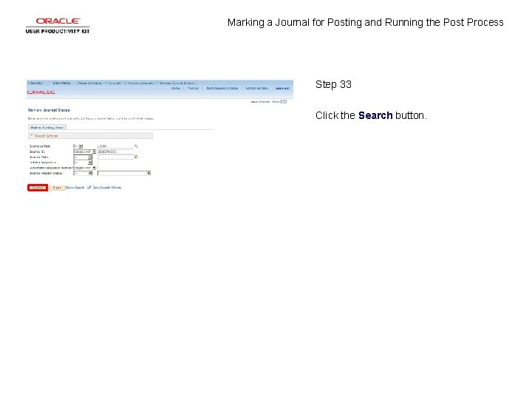Click the Add to Favorites link
This screenshot has height=399, width=532.
point(256,88)
